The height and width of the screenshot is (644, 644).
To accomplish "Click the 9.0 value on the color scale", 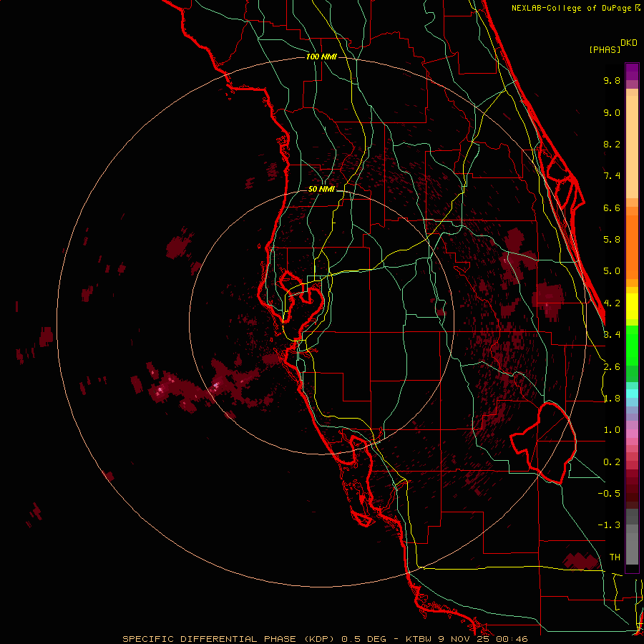I will (x=612, y=112).
